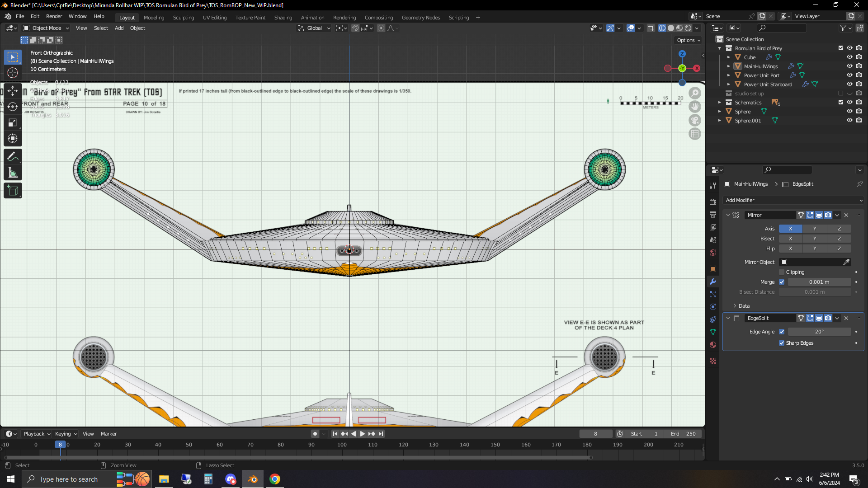Select the Measure tool

13,173
